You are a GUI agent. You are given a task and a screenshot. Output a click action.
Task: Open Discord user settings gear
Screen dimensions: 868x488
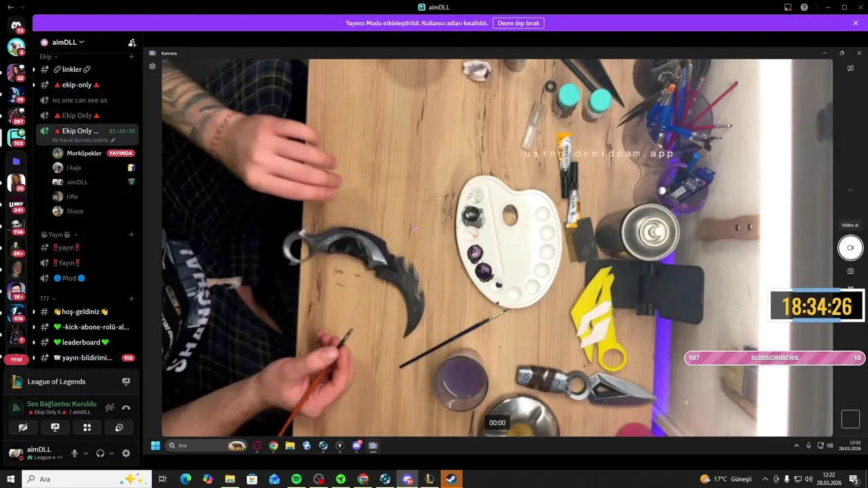tap(126, 453)
